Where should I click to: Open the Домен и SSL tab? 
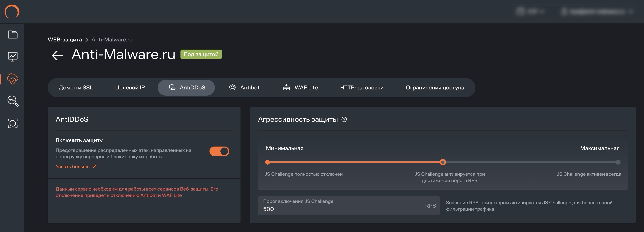click(76, 88)
